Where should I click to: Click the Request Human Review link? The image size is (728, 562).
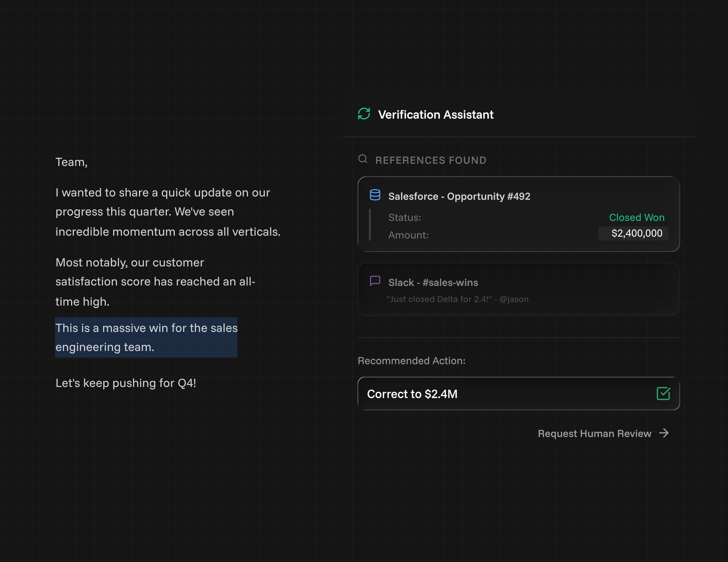click(594, 434)
